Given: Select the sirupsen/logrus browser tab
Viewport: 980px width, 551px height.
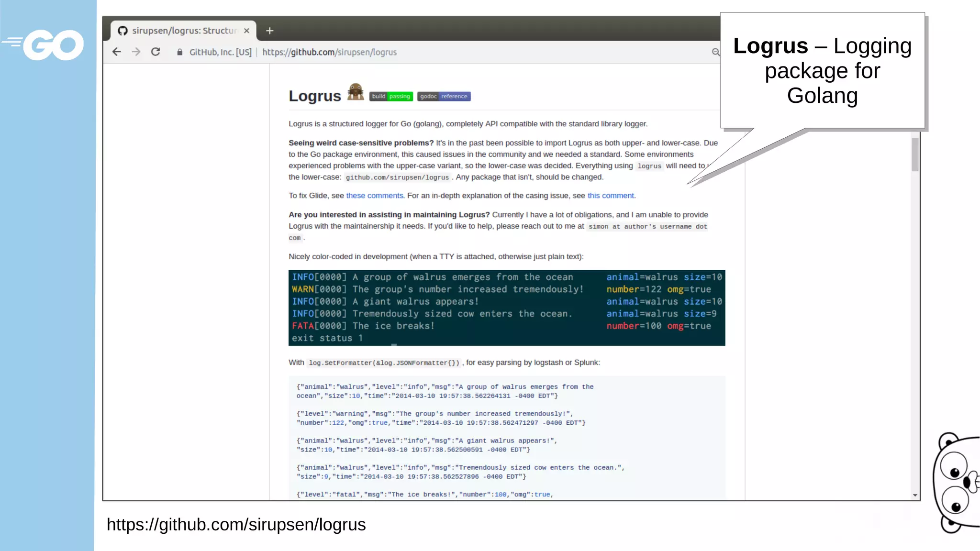Looking at the screenshot, I should coord(184,31).
